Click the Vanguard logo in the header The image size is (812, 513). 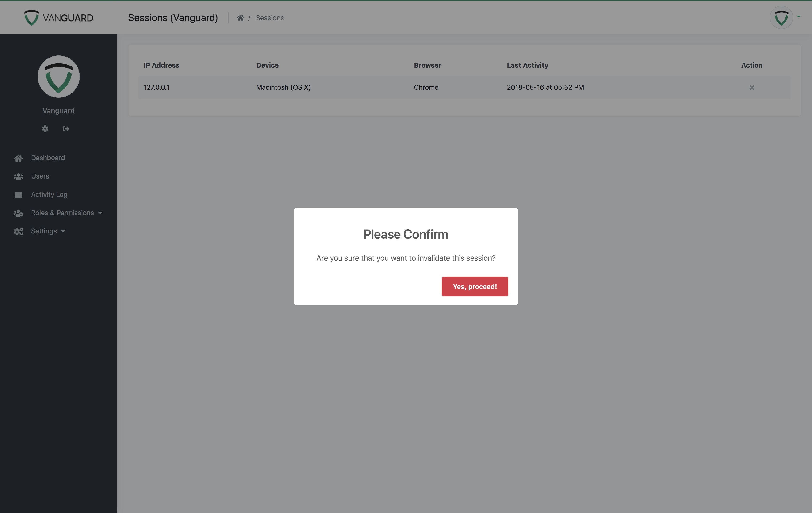pyautogui.click(x=59, y=18)
